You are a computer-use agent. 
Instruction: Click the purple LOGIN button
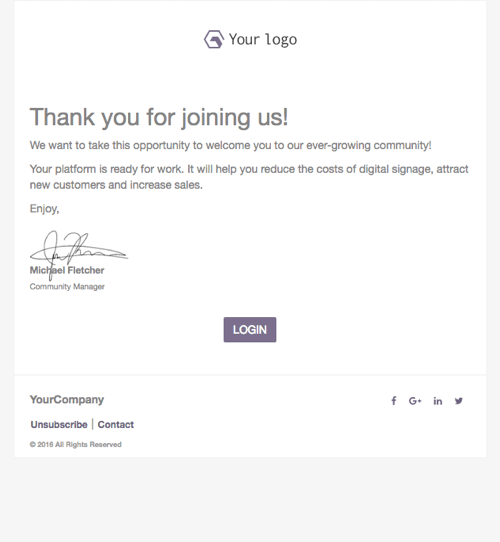pos(250,330)
